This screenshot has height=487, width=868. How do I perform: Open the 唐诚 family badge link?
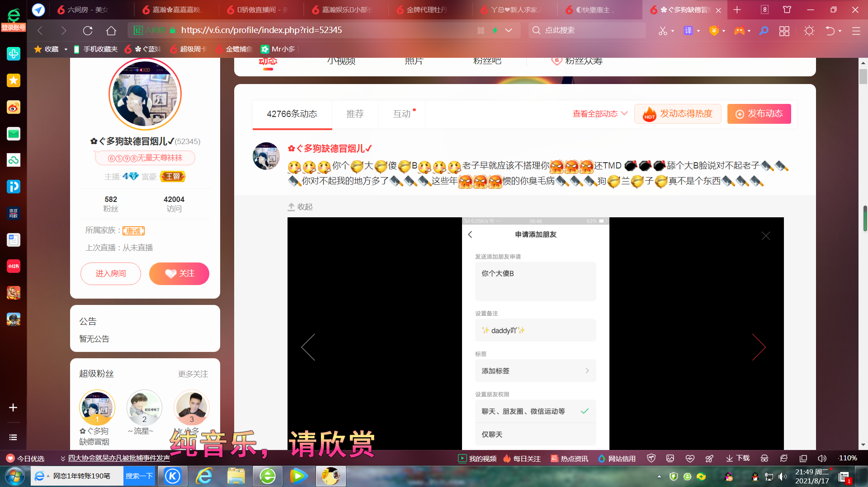click(133, 231)
